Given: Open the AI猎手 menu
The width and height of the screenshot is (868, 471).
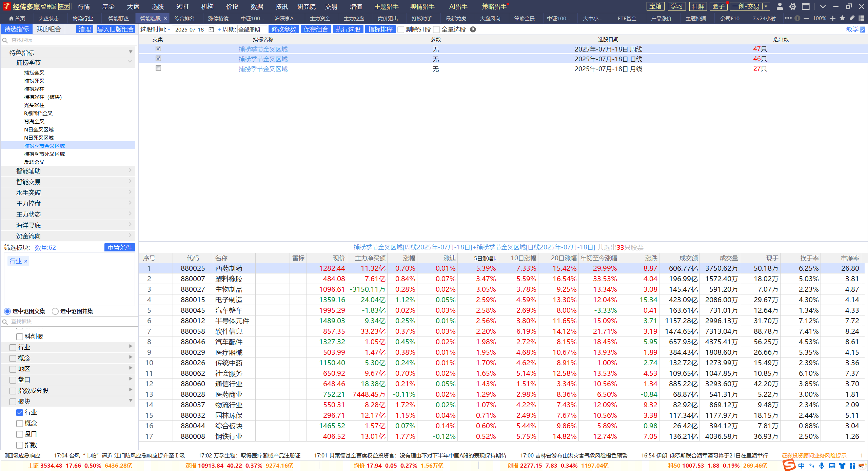Looking at the screenshot, I should click(x=458, y=6).
